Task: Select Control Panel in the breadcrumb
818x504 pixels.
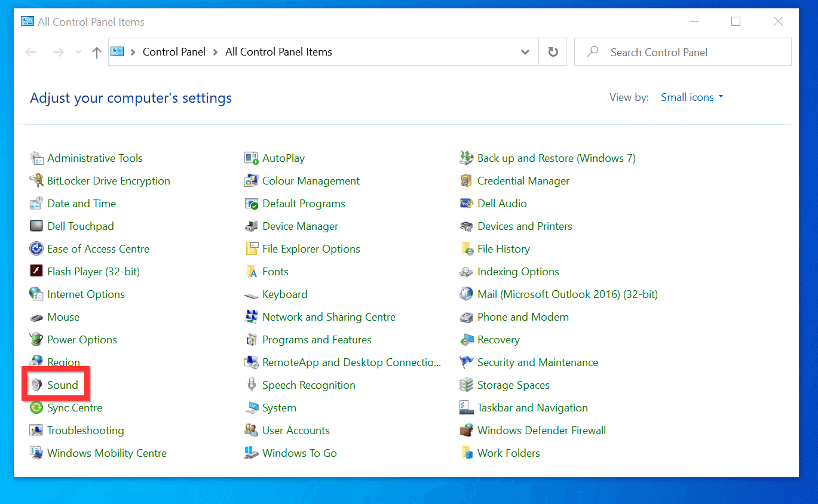Action: 174,52
